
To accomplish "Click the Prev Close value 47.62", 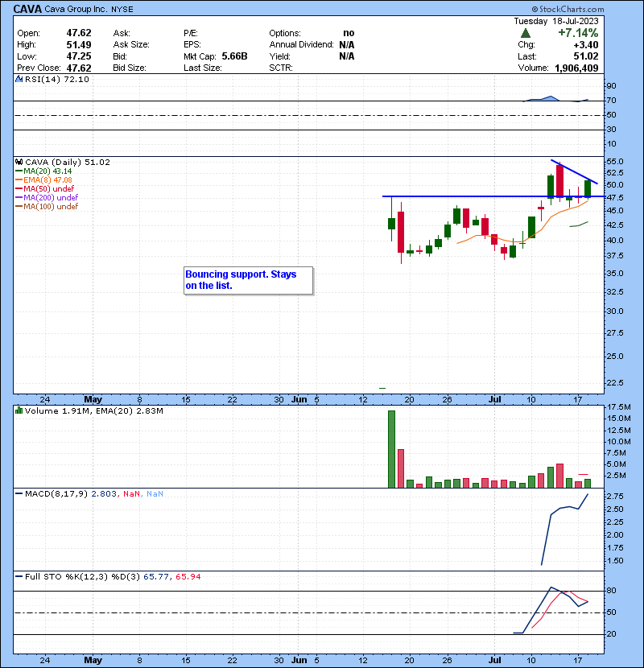I will [x=79, y=68].
